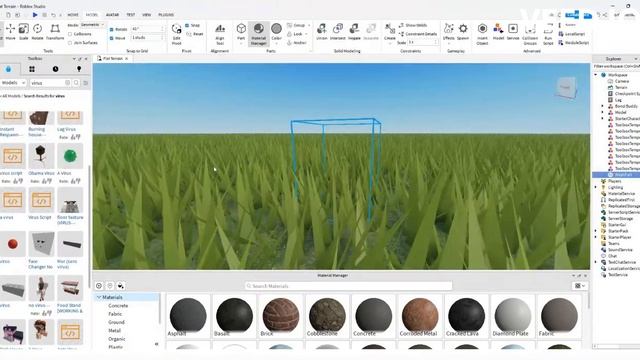The height and width of the screenshot is (360, 640).
Task: Select the Transform tool
Action: (55, 32)
